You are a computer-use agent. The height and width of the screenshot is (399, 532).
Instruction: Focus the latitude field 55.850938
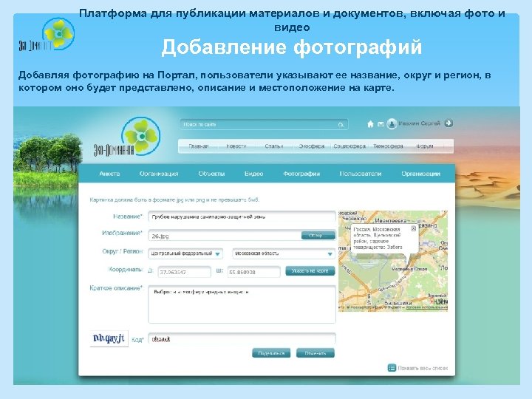tap(253, 272)
